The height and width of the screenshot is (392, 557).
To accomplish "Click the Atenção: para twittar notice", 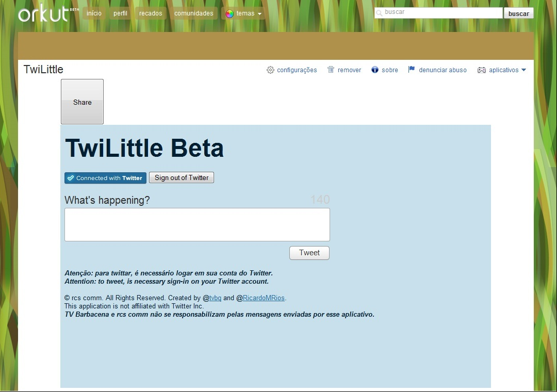I will (x=169, y=273).
